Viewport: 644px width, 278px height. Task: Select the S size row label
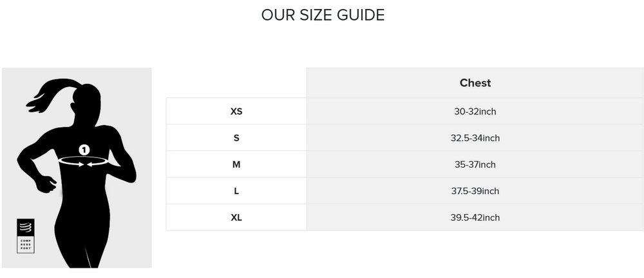pyautogui.click(x=236, y=138)
